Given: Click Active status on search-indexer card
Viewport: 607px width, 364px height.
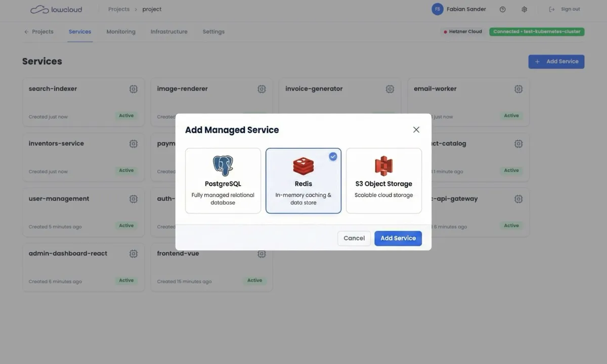Looking at the screenshot, I should coord(126,116).
